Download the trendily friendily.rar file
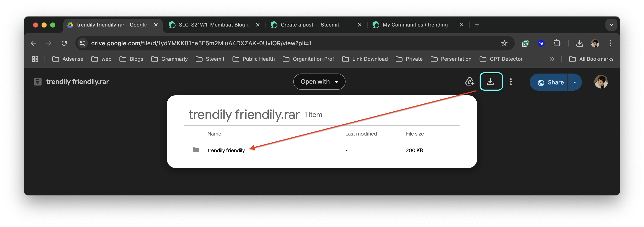Image resolution: width=644 pixels, height=227 pixels. point(491,81)
